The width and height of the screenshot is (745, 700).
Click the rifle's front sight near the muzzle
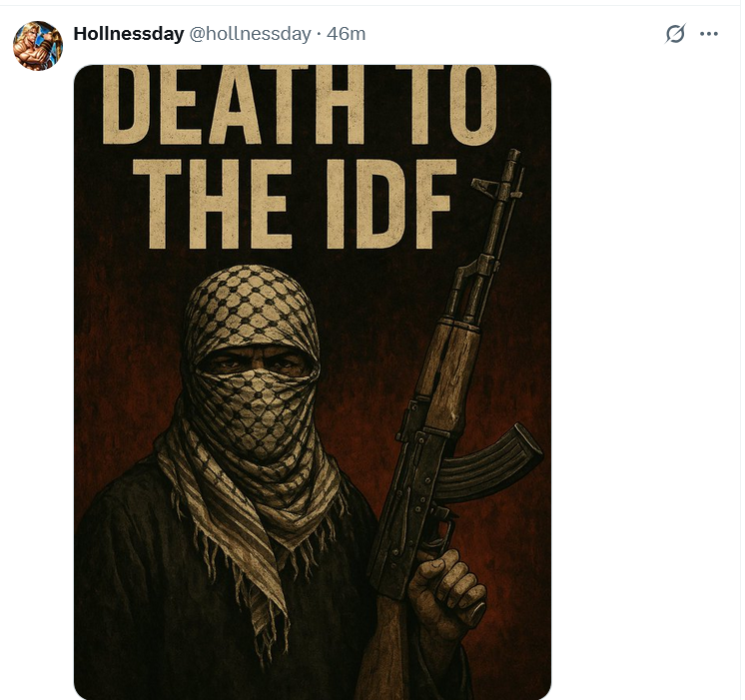click(x=489, y=186)
